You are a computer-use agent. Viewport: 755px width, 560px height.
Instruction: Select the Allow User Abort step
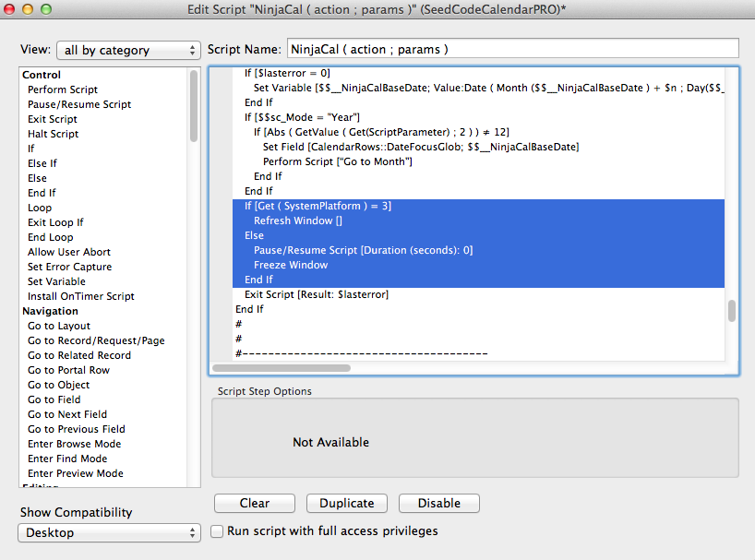pos(69,252)
